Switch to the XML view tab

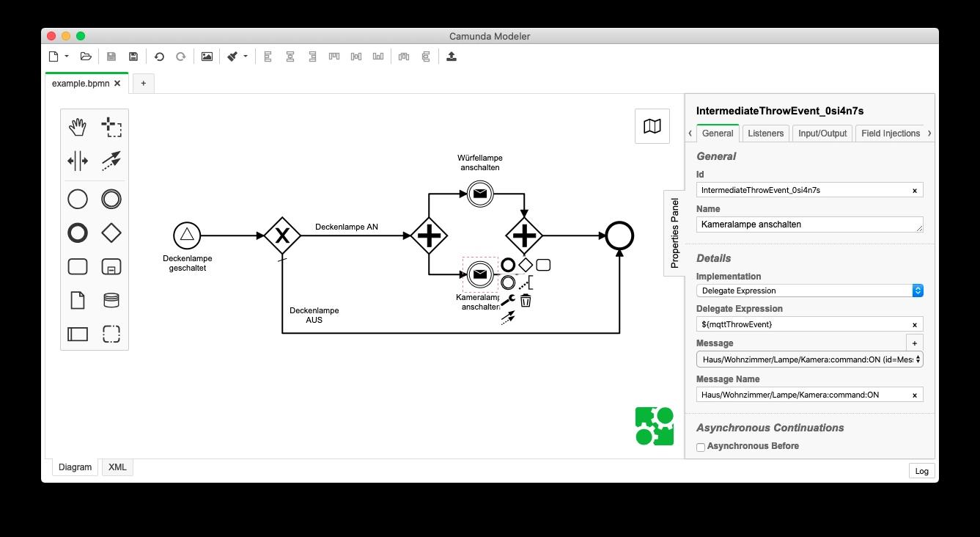(x=117, y=467)
